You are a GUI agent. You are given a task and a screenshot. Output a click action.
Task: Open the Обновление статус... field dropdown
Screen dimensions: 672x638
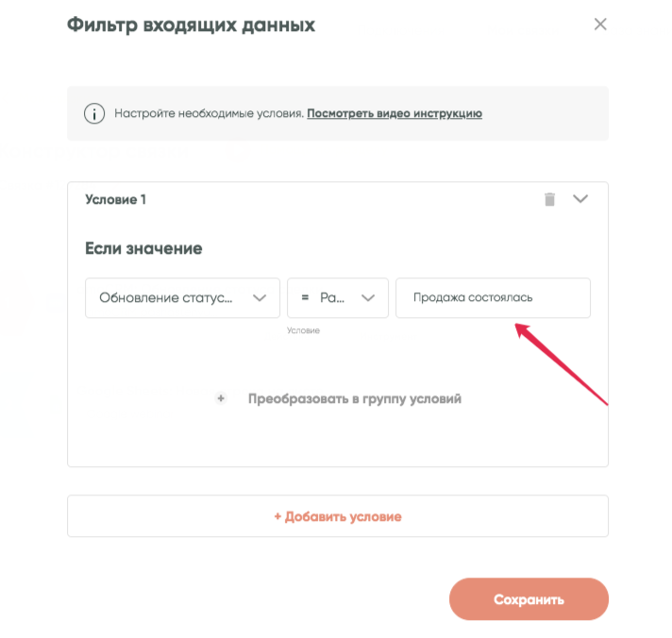[x=170, y=297]
